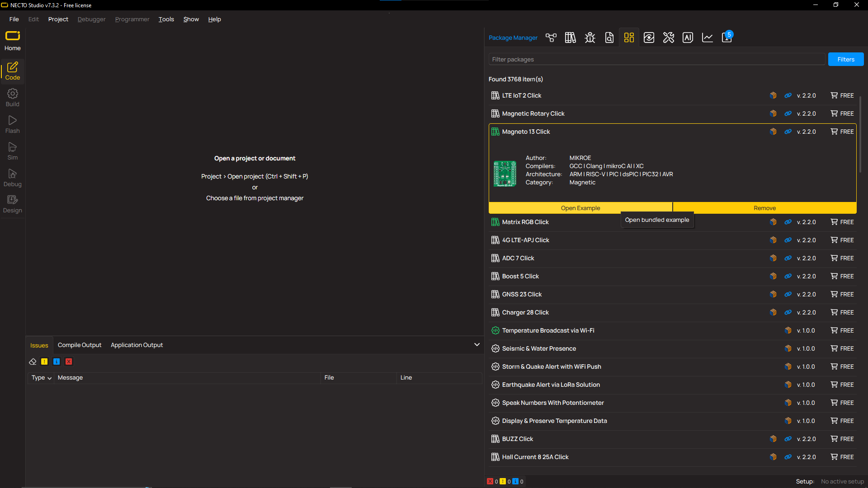Screen dimensions: 868x488
Task: Toggle blue info issues filter
Action: tap(57, 361)
